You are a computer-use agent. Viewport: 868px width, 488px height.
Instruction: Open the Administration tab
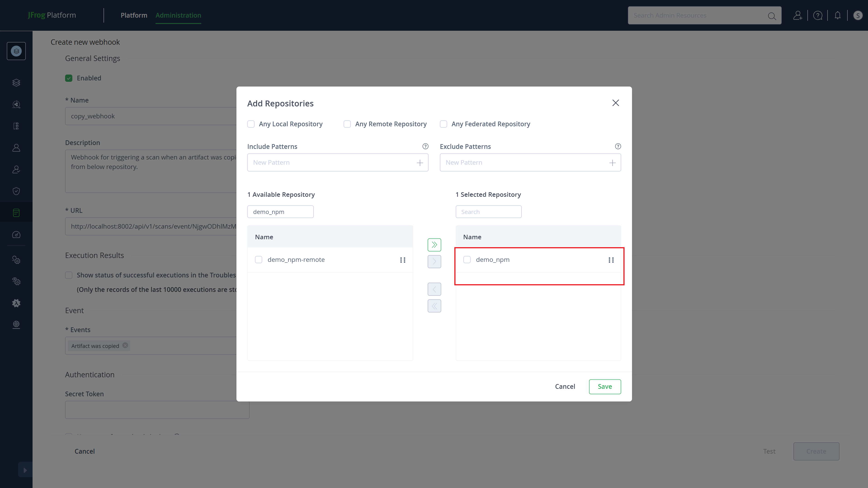[x=178, y=15]
